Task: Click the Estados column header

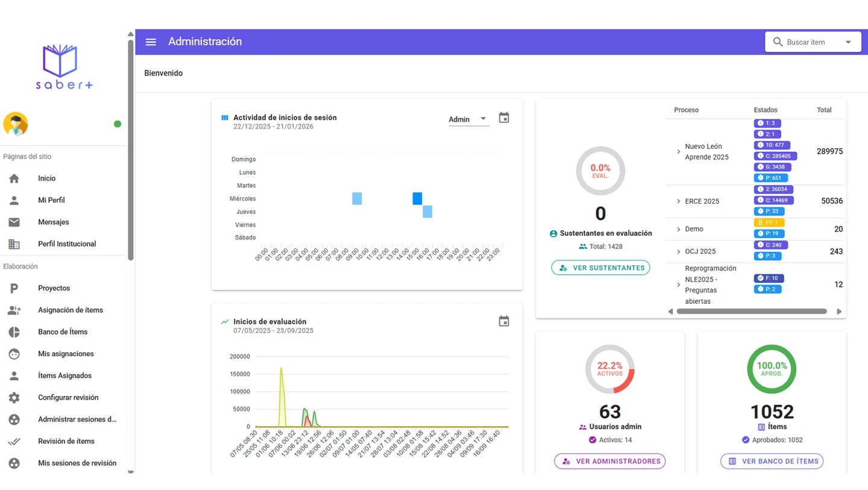Action: pyautogui.click(x=766, y=110)
